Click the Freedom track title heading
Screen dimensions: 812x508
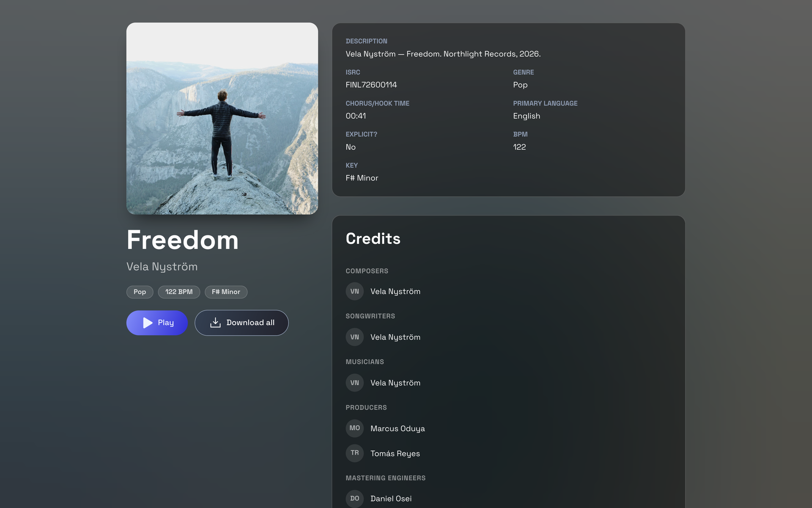pos(183,240)
